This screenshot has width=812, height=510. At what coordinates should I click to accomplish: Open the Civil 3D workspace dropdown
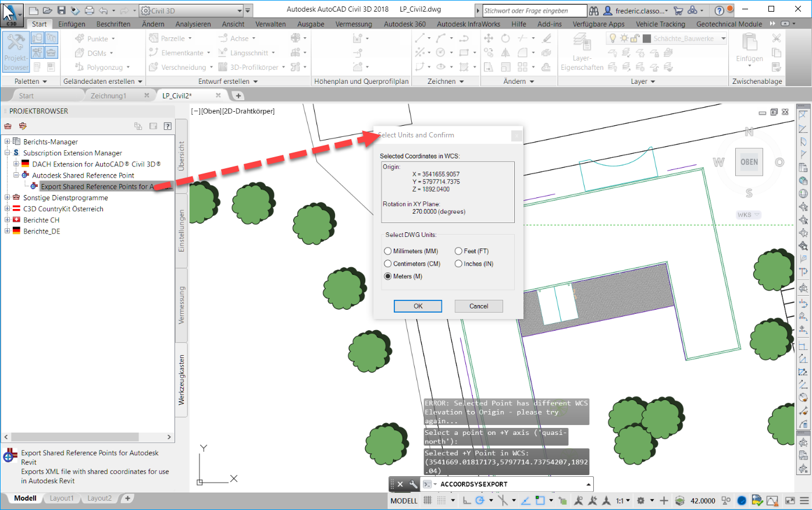(x=239, y=10)
